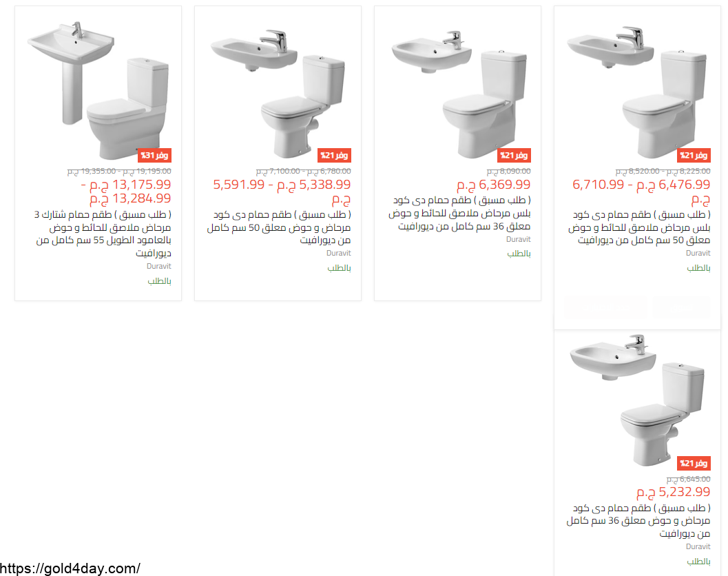Click the 21% save badge on 5,232.99 product
This screenshot has height=576, width=728.
tap(694, 463)
